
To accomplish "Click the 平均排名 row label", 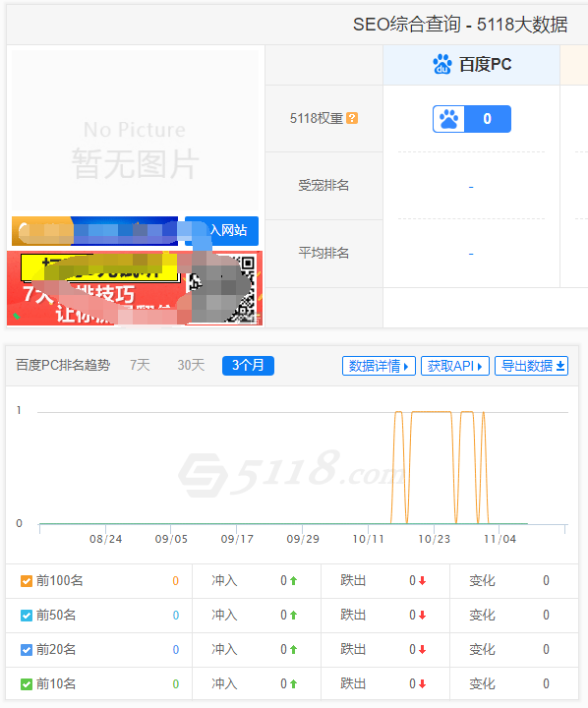I will pyautogui.click(x=323, y=253).
